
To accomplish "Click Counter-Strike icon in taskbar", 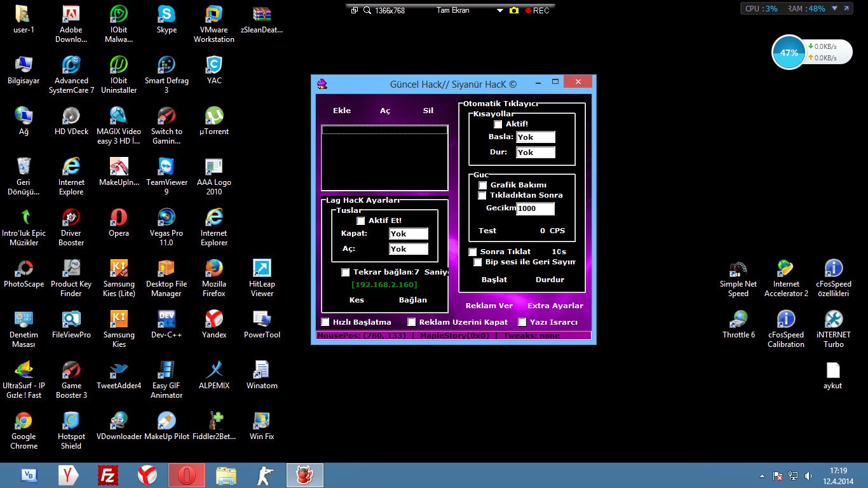I will click(266, 475).
